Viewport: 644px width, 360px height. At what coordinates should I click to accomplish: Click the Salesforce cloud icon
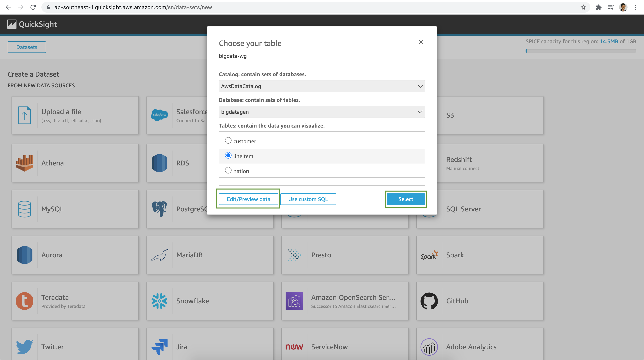coord(159,115)
